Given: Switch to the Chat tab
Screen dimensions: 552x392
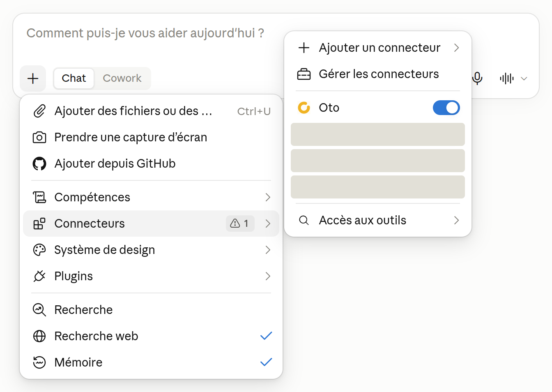Looking at the screenshot, I should [74, 78].
